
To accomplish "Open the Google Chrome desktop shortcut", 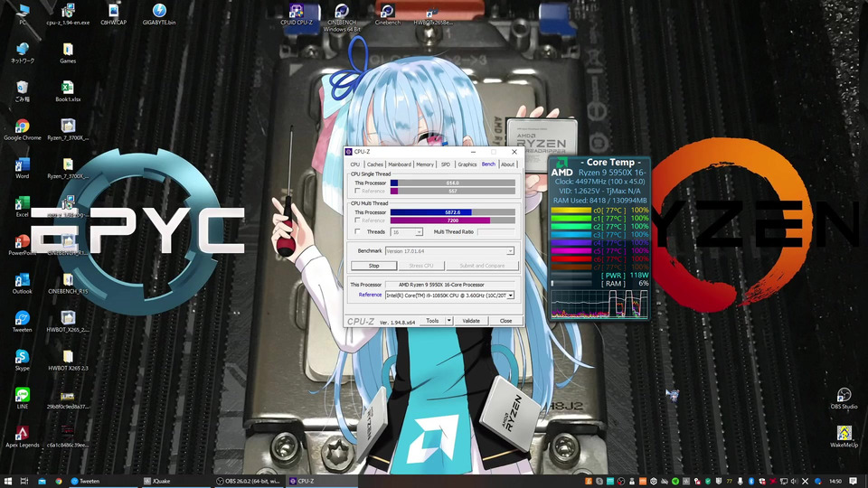I will 22,129.
